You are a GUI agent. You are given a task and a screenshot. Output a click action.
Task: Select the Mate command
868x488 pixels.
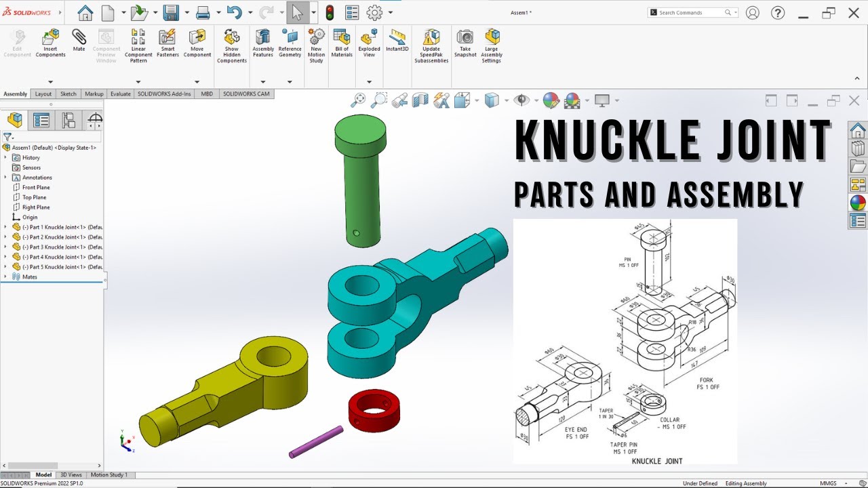coord(79,41)
